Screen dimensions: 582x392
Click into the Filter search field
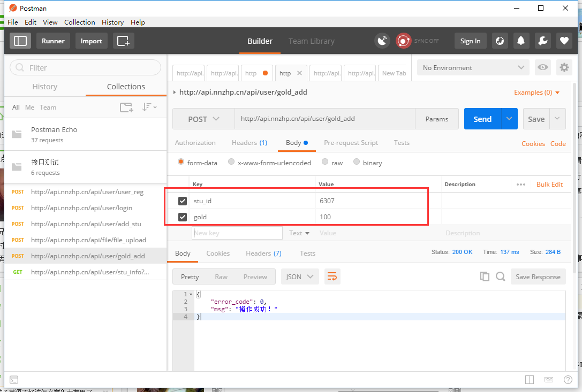click(85, 67)
